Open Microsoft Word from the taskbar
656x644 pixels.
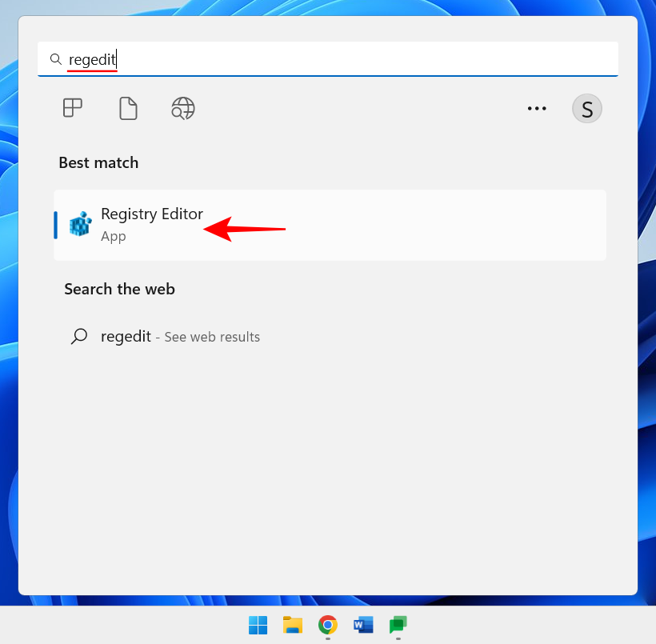pos(363,626)
